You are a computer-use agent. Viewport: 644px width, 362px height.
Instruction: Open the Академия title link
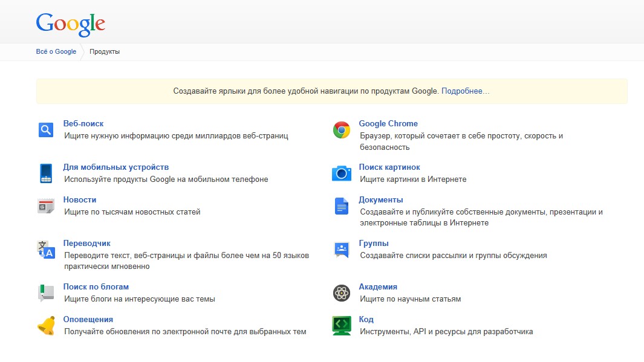click(378, 287)
